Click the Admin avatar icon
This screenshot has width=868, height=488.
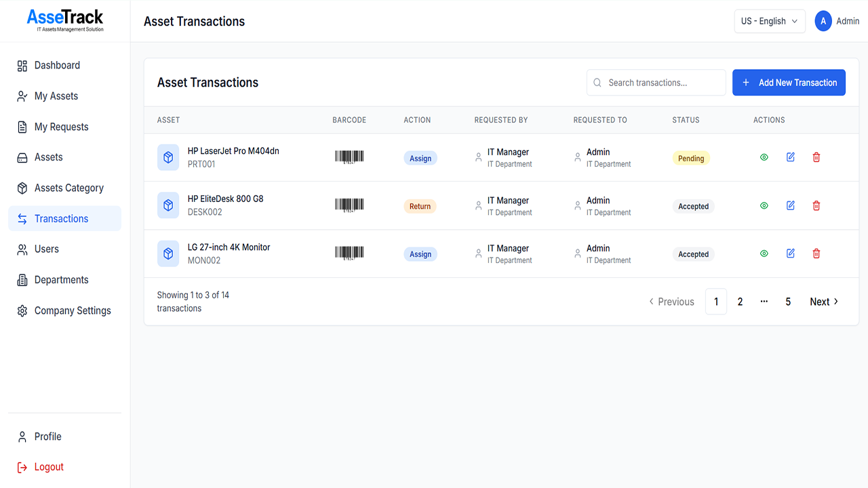tap(823, 21)
